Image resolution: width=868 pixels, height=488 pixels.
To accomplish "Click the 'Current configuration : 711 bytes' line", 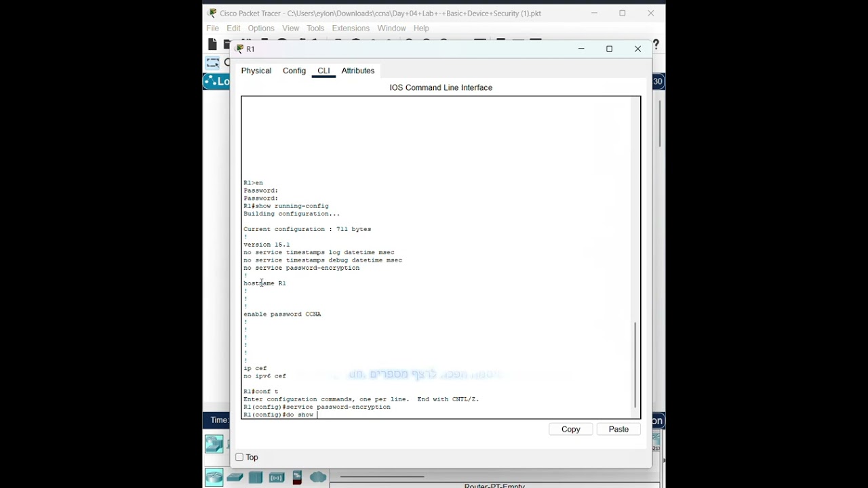I will [x=307, y=229].
